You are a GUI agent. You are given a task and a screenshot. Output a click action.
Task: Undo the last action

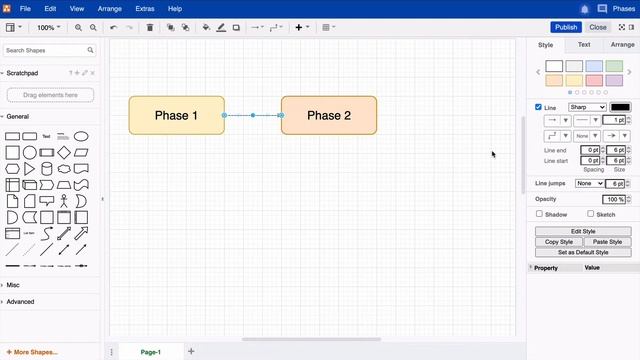(113, 27)
